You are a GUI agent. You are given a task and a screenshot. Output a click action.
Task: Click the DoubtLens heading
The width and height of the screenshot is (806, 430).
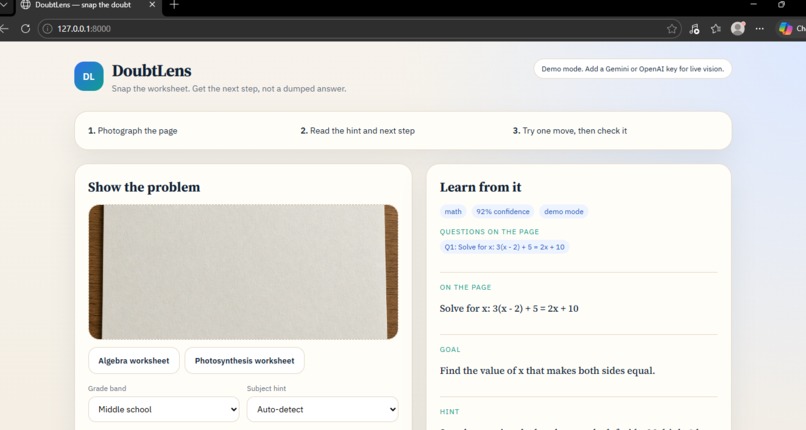[152, 71]
